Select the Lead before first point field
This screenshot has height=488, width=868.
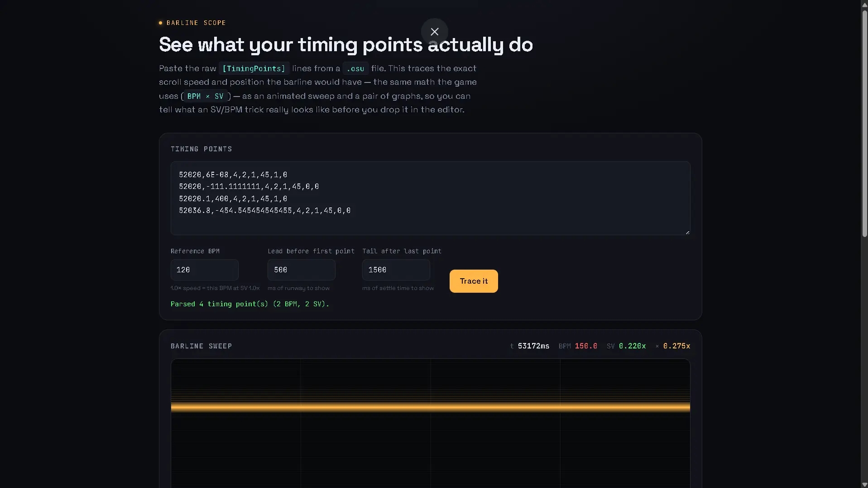coord(301,270)
